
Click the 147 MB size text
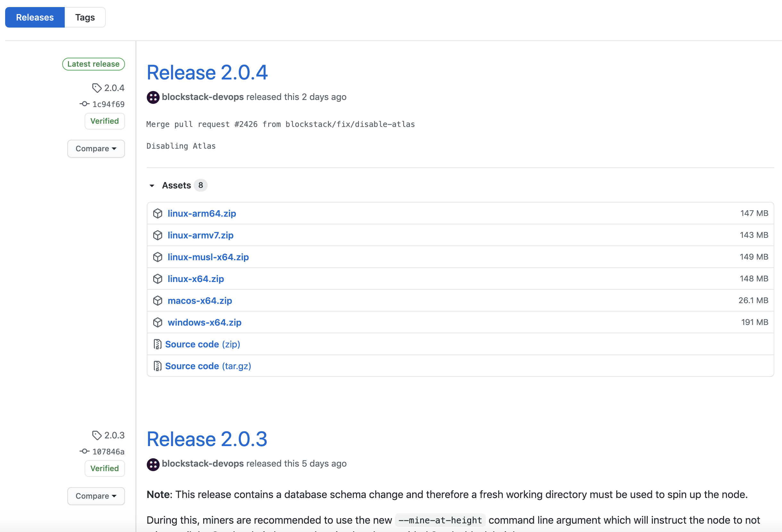pos(754,213)
